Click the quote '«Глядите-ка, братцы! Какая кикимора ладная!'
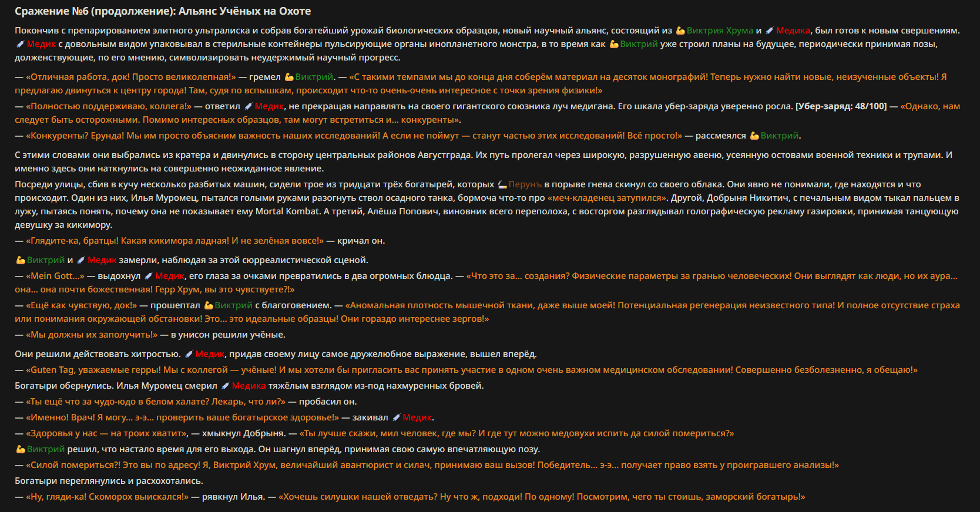Image resolution: width=980 pixels, height=512 pixels. pyautogui.click(x=174, y=241)
